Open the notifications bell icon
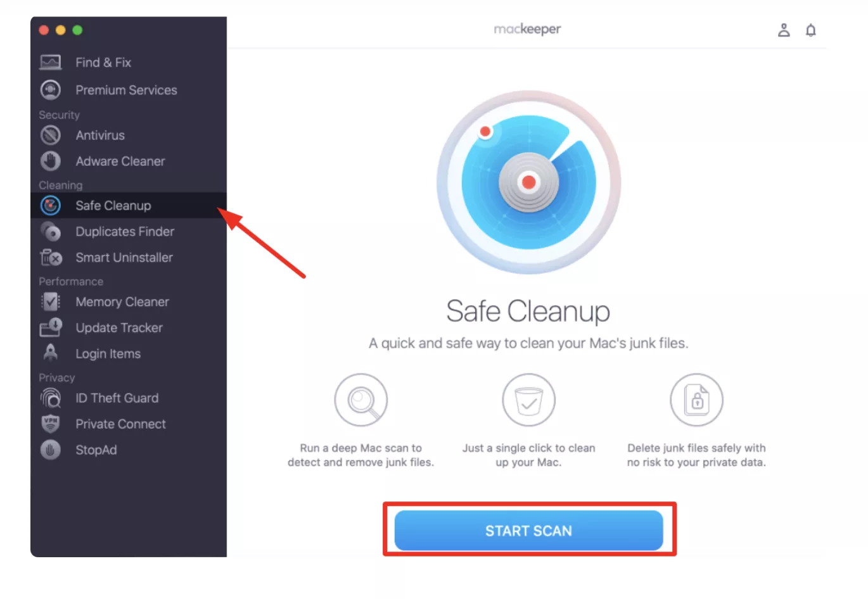The height and width of the screenshot is (599, 868). tap(810, 30)
